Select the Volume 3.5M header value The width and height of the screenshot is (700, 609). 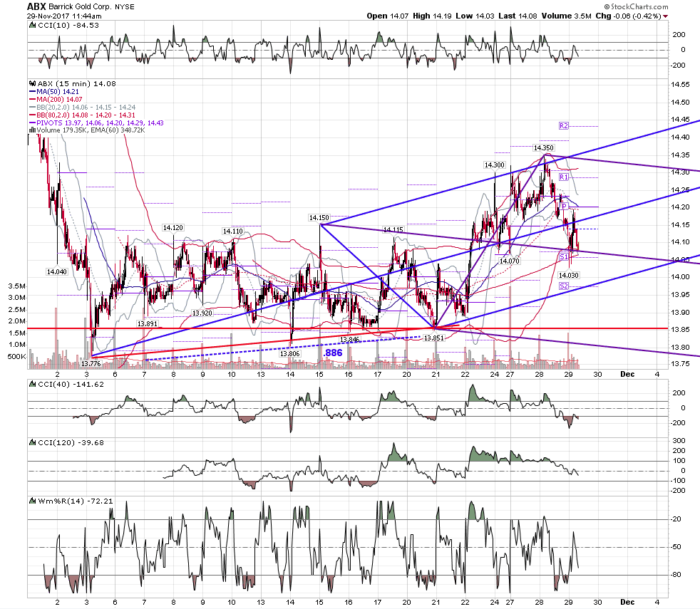tap(567, 16)
